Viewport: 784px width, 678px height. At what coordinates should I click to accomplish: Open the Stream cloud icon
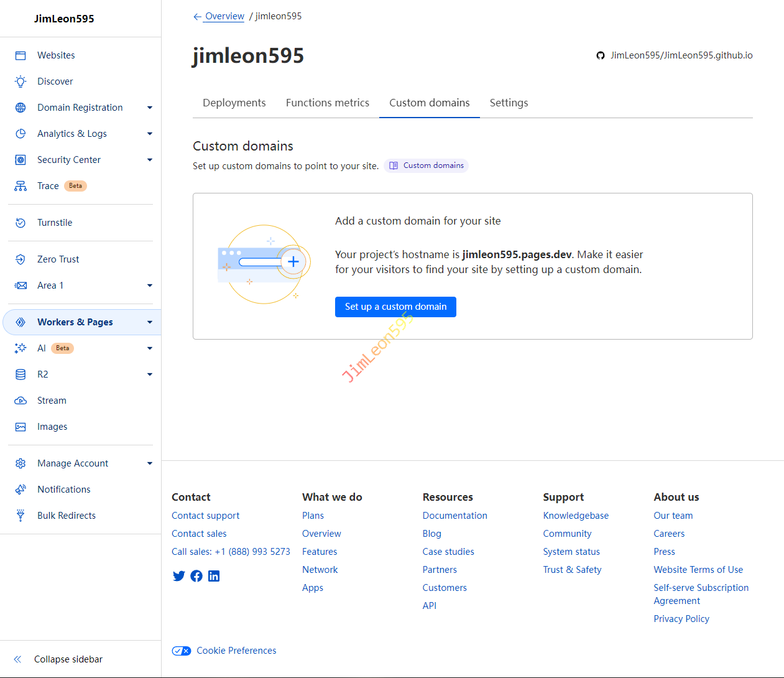tap(21, 401)
